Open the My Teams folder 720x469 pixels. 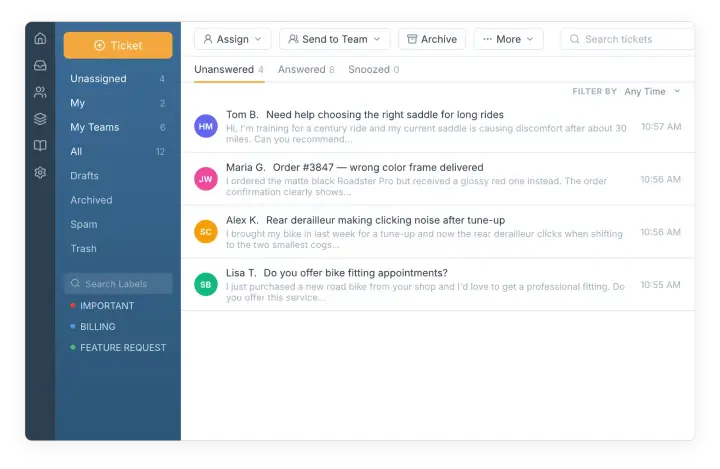(x=118, y=127)
